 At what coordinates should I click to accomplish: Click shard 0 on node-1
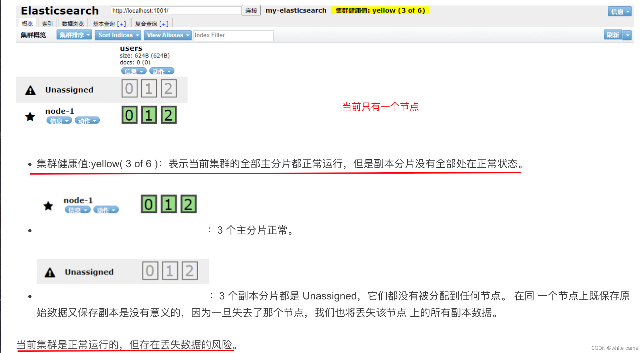point(129,115)
